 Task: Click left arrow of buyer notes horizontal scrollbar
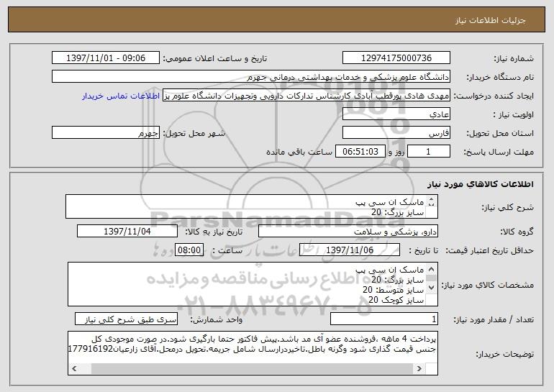click(74, 369)
